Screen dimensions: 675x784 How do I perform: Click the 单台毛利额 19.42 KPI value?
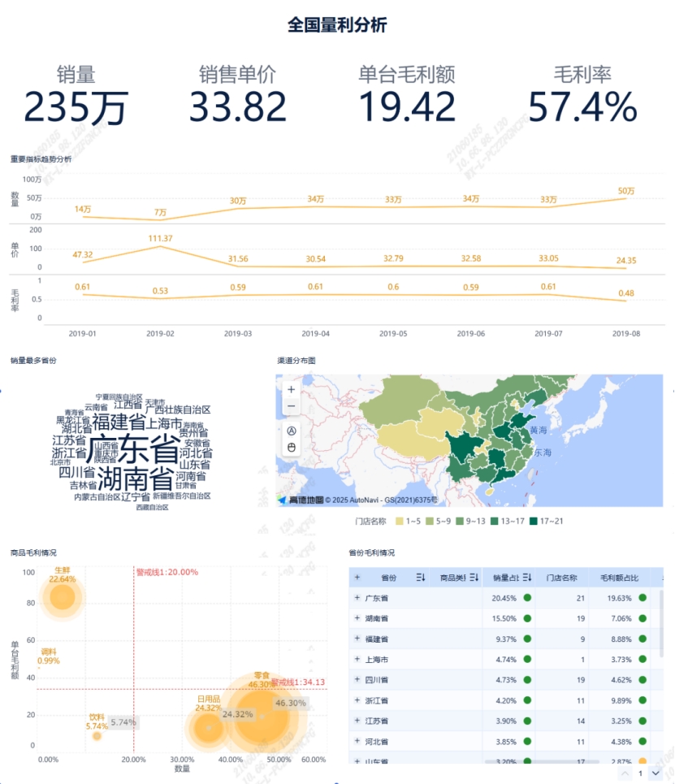[407, 106]
